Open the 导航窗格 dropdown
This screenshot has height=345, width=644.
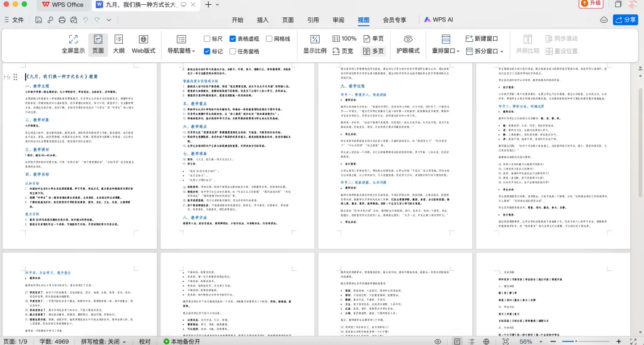click(181, 44)
